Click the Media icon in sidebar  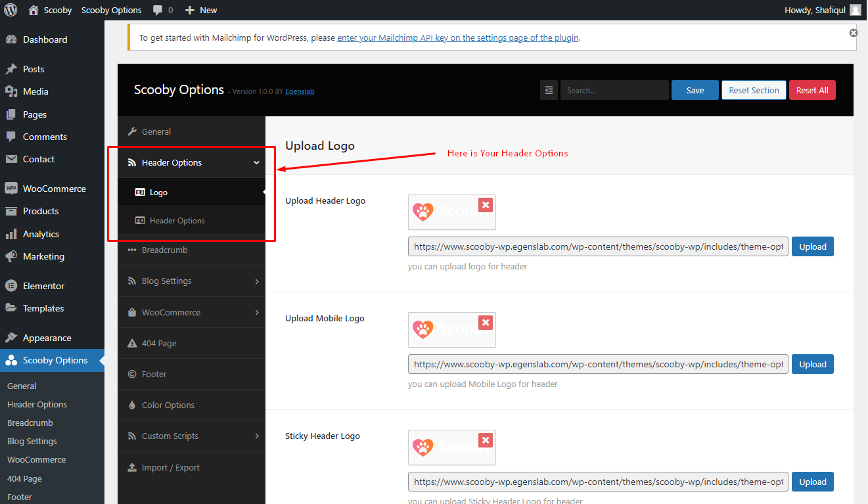(11, 91)
